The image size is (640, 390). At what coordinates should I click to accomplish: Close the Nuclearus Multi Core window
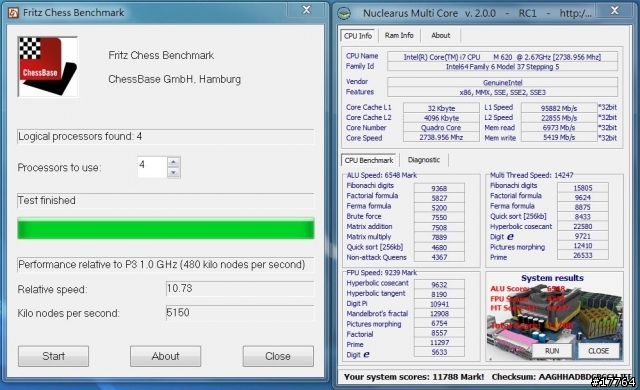(x=615, y=11)
